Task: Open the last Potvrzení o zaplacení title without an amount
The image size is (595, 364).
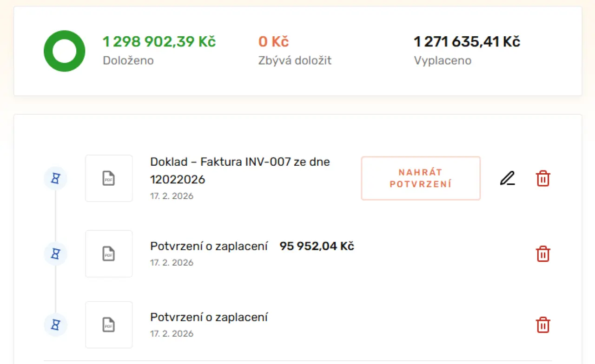Action: [x=209, y=317]
